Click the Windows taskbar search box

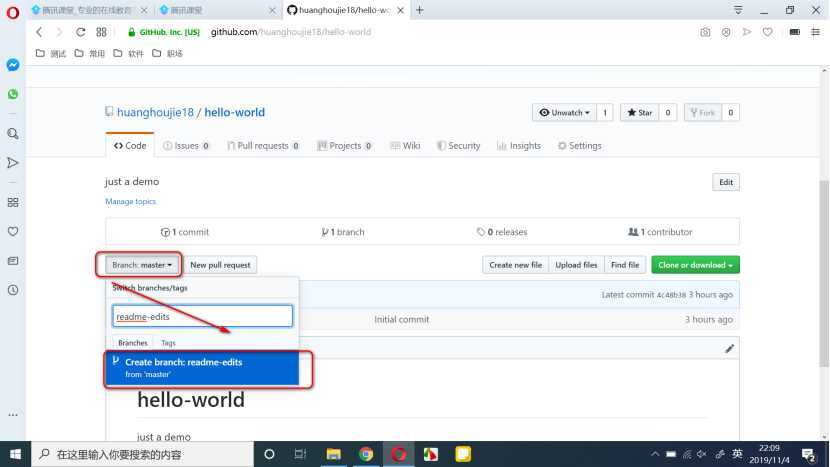tap(142, 454)
